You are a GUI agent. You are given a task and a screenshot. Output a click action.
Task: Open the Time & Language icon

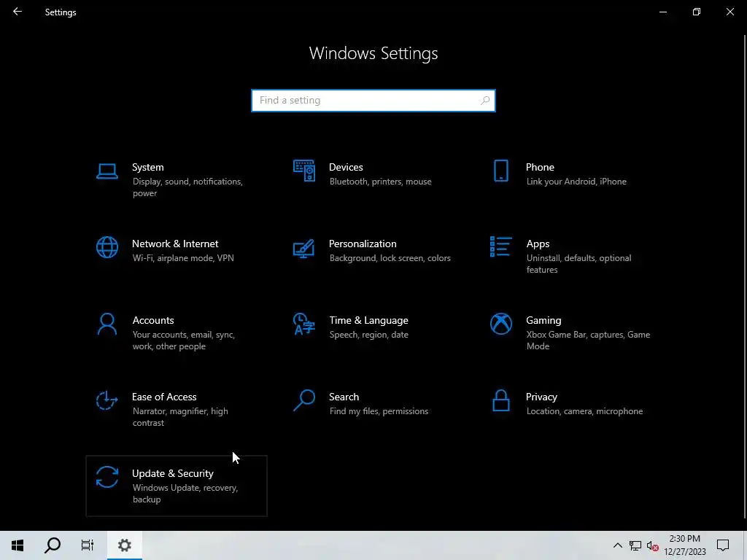tap(304, 324)
